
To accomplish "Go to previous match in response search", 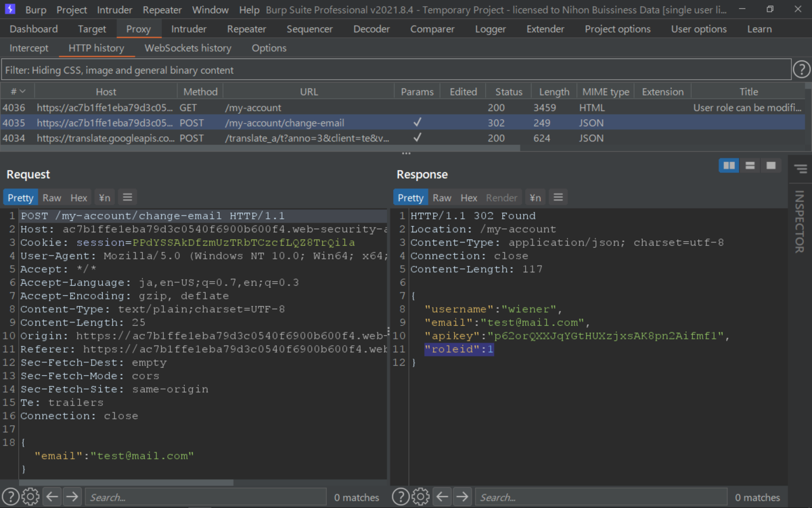I will 443,496.
